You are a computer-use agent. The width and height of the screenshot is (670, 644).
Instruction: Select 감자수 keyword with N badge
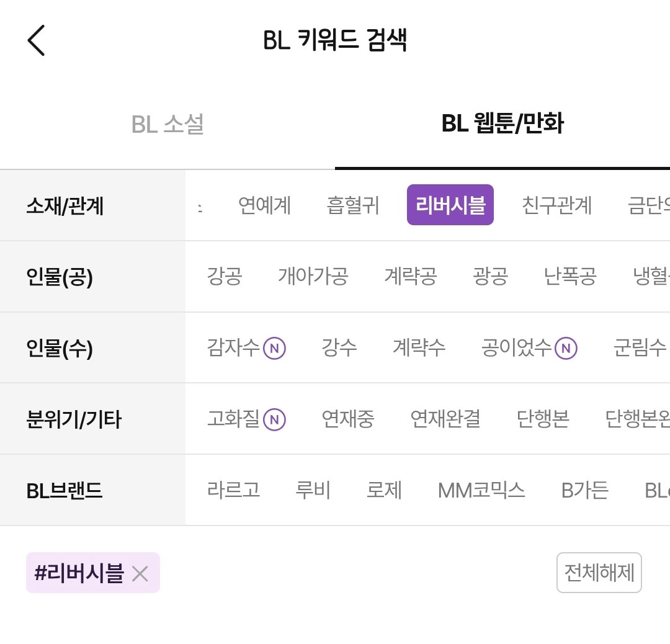coord(246,347)
